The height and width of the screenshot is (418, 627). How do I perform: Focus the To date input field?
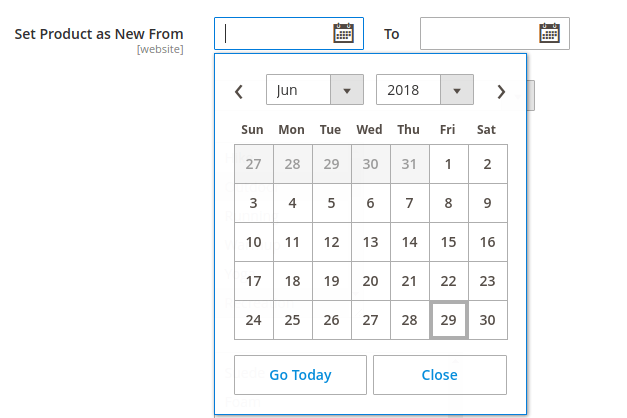[478, 33]
